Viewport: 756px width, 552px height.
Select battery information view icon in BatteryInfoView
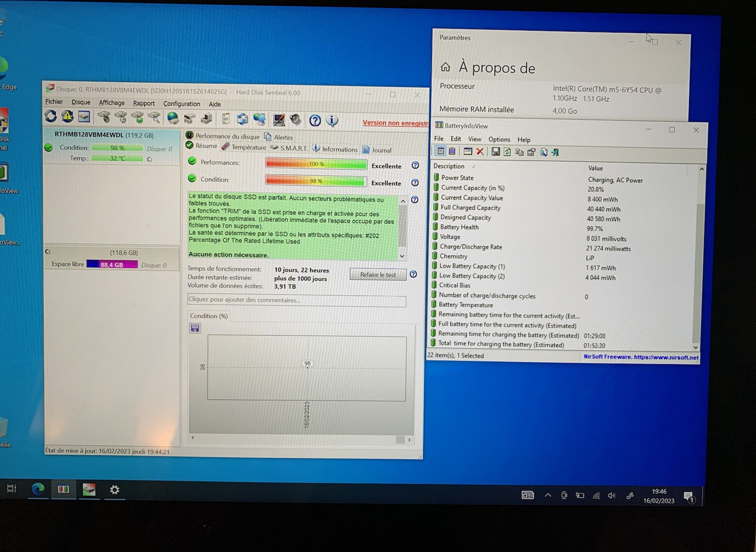[x=441, y=151]
